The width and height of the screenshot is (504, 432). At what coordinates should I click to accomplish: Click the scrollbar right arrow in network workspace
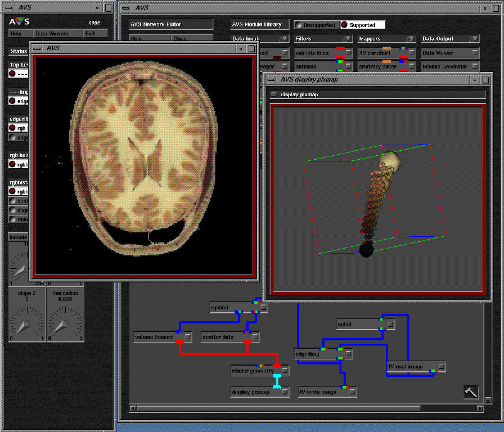[480, 408]
